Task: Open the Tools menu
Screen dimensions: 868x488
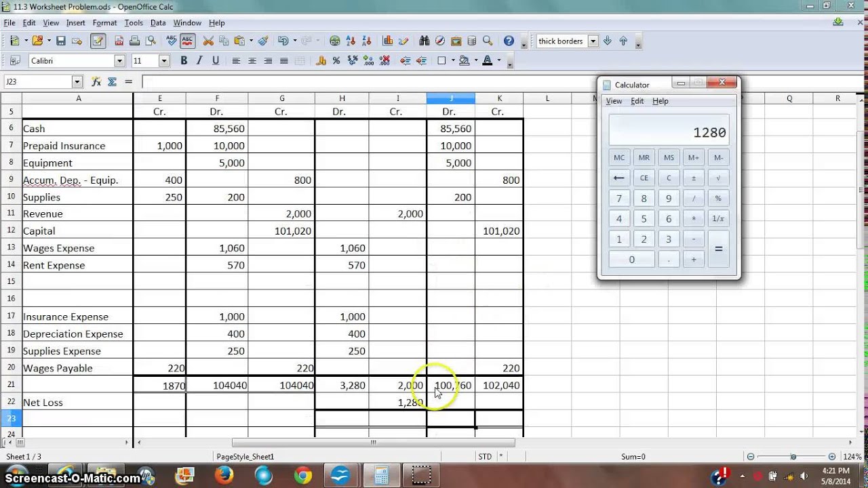Action: coord(134,23)
